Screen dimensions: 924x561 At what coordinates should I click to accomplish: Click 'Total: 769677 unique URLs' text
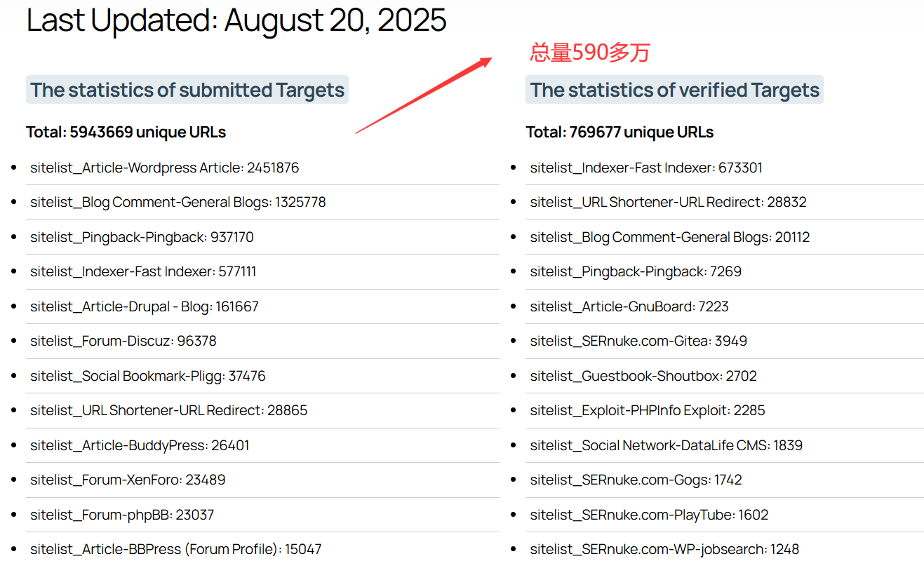pos(620,132)
